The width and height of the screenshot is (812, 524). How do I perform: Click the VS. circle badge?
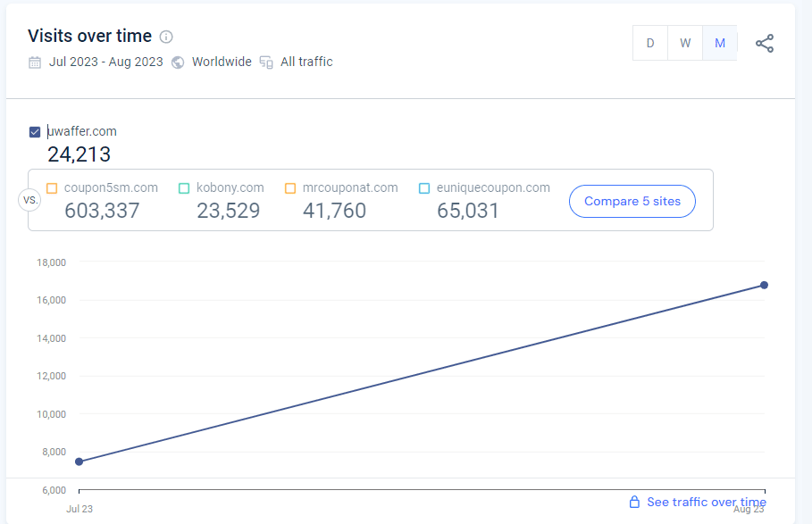pyautogui.click(x=30, y=200)
